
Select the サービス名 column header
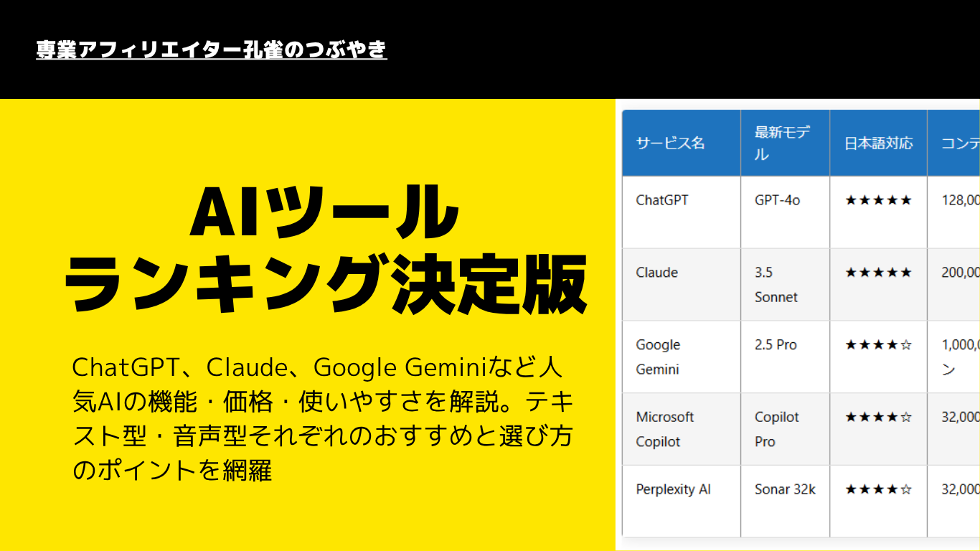[670, 143]
